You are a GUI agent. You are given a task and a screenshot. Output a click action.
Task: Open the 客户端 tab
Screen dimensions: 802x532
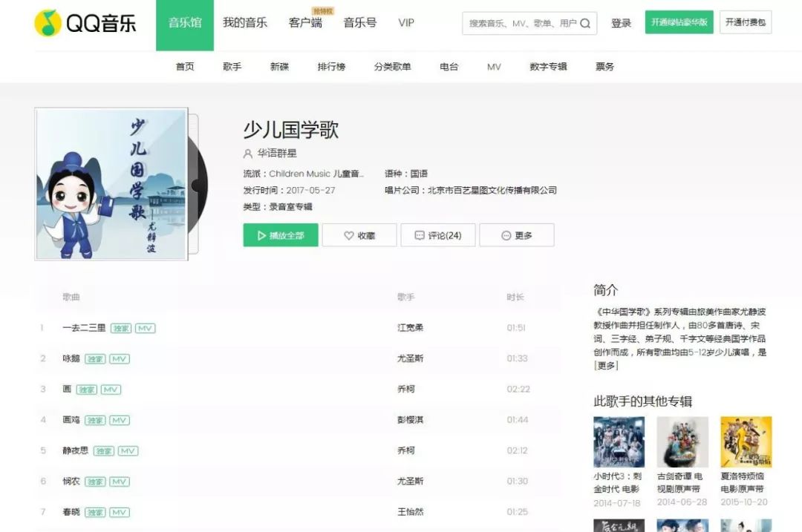[x=305, y=22]
